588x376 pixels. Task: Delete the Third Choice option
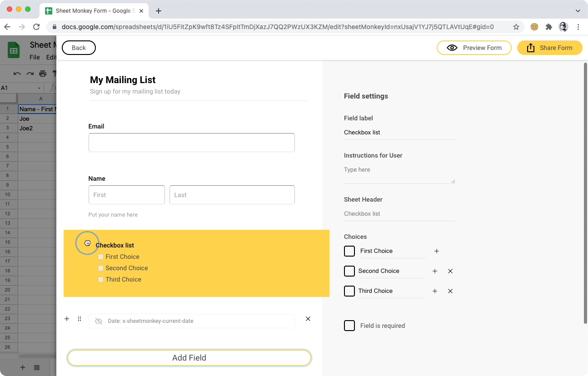(450, 291)
